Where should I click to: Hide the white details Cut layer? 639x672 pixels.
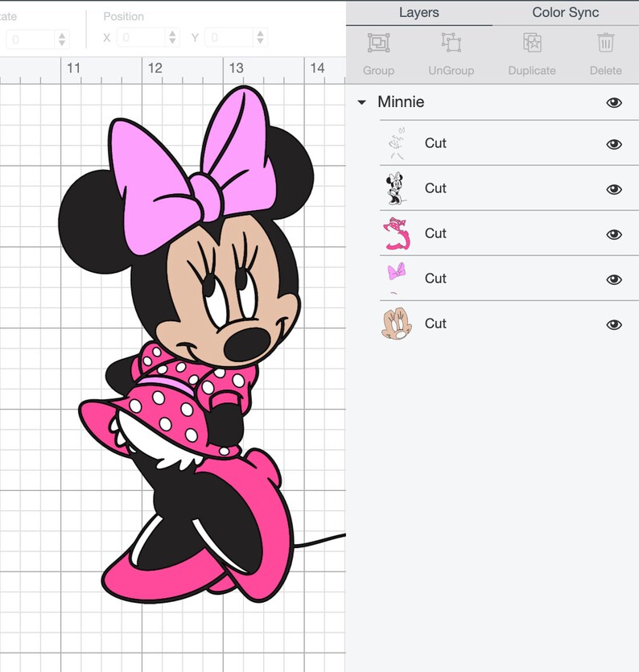pyautogui.click(x=614, y=144)
